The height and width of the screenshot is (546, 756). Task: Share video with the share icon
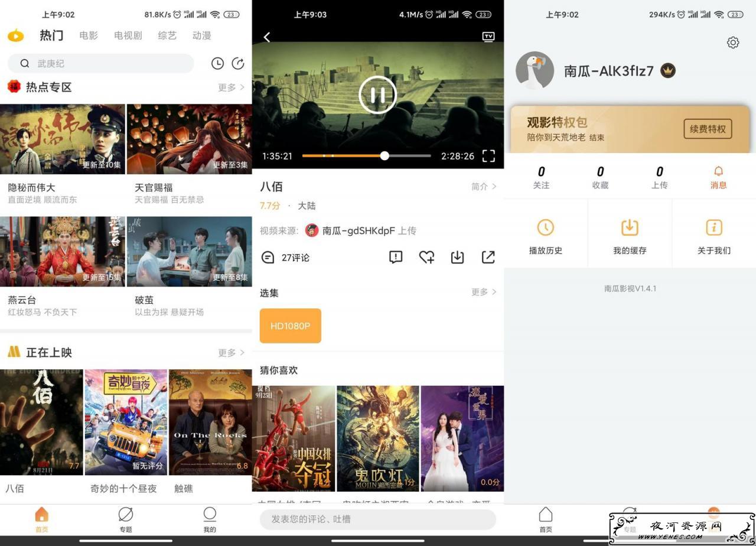click(488, 257)
